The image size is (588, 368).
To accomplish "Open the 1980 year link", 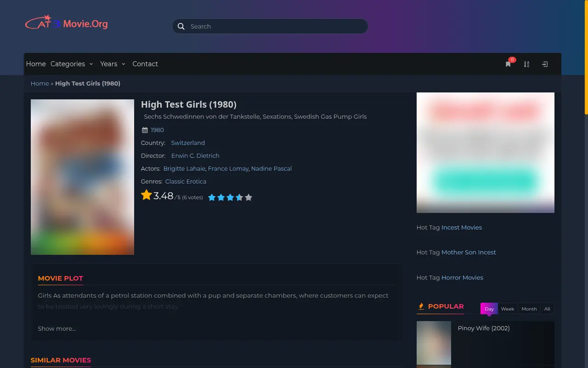I will coord(157,130).
